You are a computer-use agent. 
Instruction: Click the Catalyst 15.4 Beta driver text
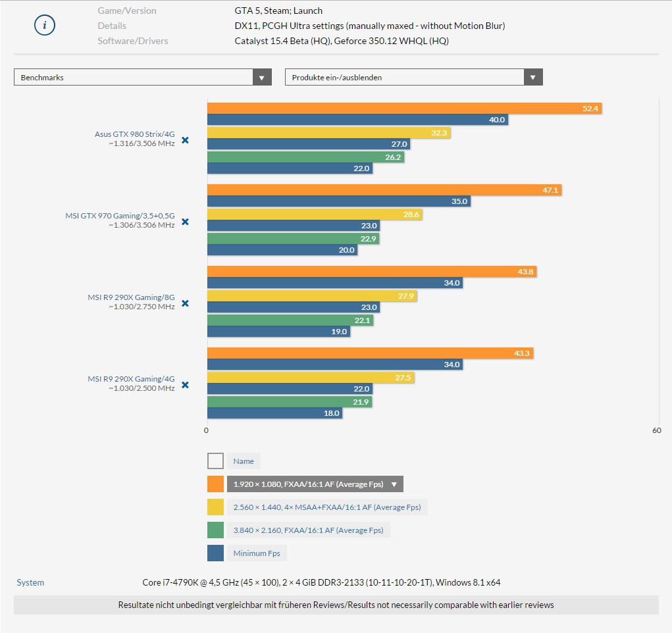click(x=342, y=41)
